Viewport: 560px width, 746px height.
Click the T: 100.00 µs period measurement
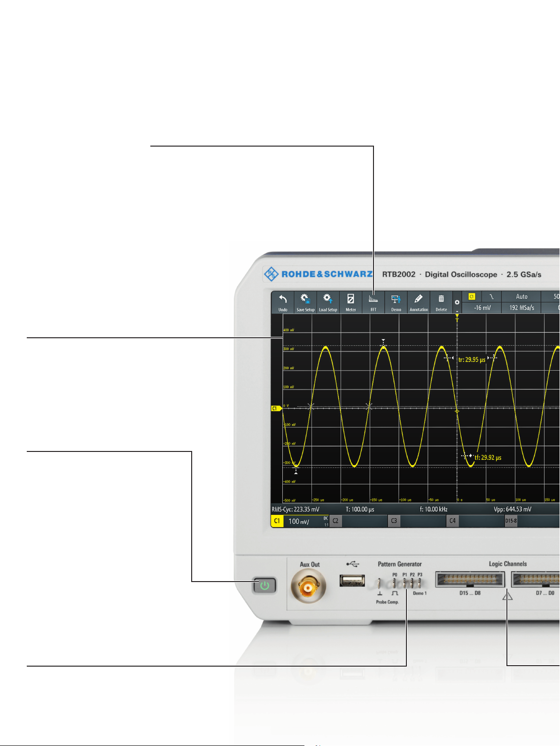[x=360, y=509]
